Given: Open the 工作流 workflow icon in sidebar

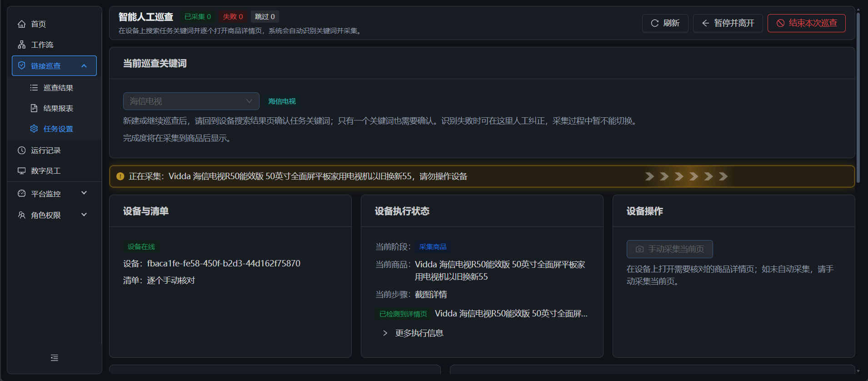Looking at the screenshot, I should pos(21,45).
